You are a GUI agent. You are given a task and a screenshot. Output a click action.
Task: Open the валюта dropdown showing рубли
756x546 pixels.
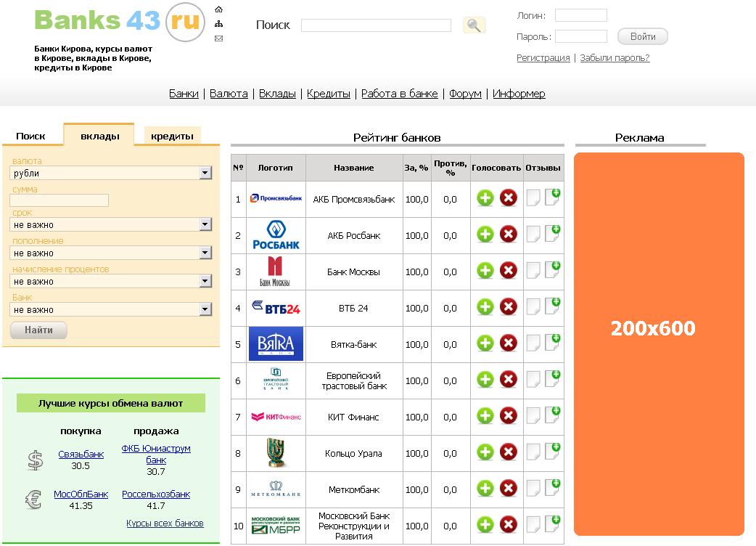click(x=110, y=173)
